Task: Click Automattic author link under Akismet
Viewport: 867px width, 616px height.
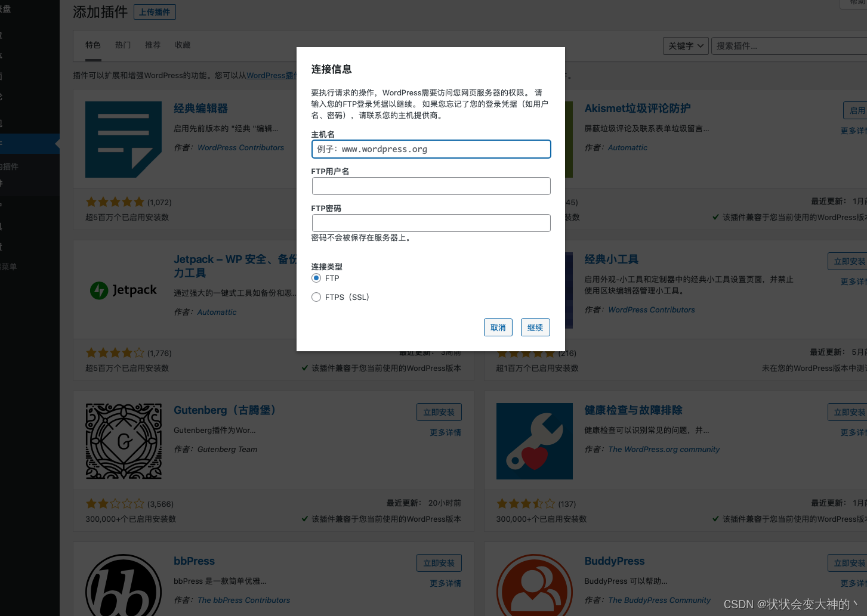Action: [x=628, y=148]
